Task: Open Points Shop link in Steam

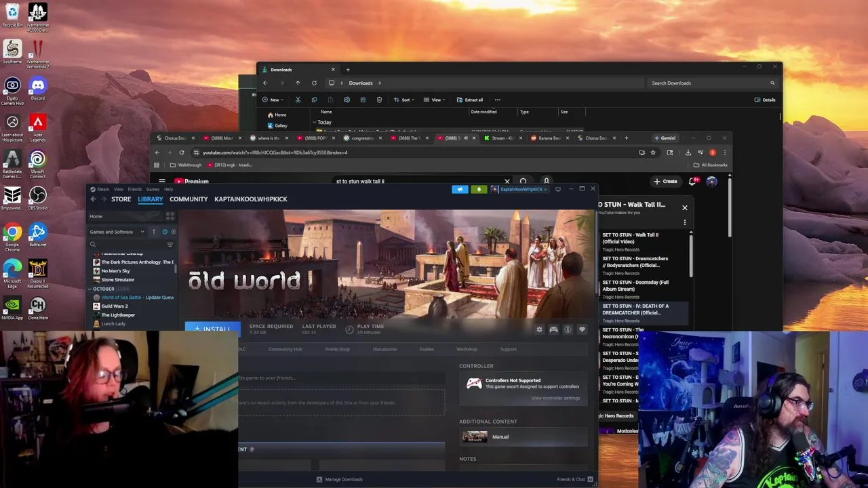Action: (x=337, y=349)
